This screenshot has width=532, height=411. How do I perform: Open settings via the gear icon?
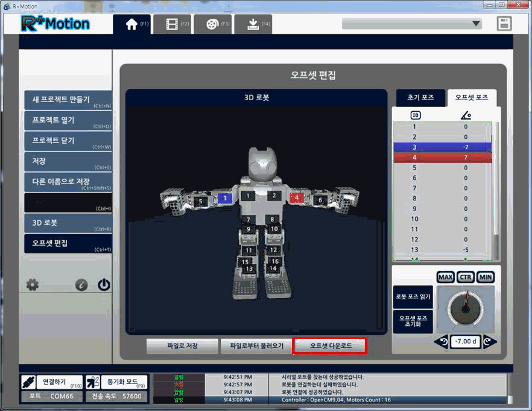(33, 285)
